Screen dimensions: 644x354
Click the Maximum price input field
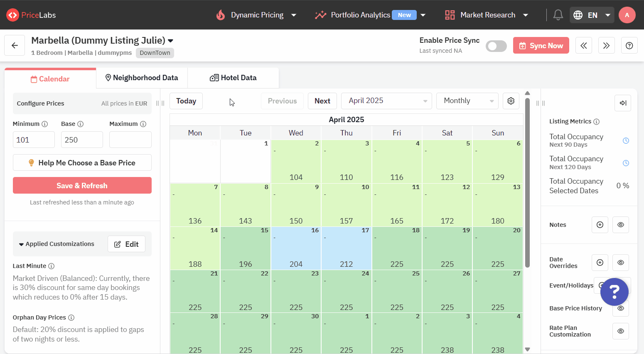click(x=130, y=140)
